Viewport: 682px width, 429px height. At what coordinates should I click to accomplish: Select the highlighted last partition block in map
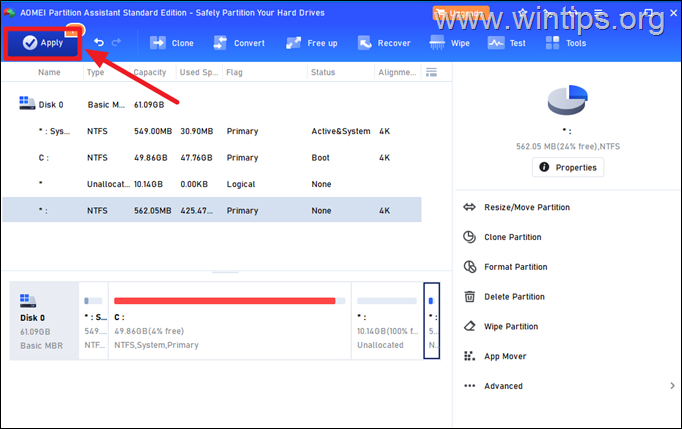click(431, 321)
